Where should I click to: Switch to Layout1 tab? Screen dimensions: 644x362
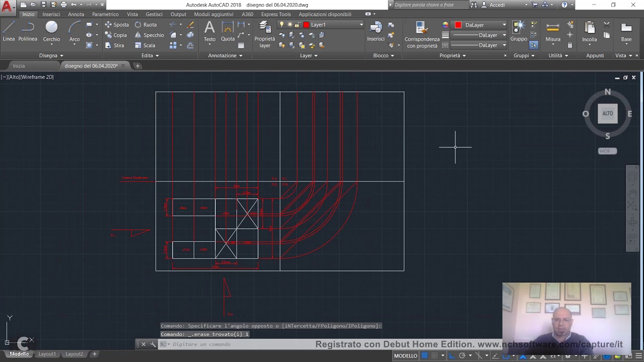[x=47, y=354]
